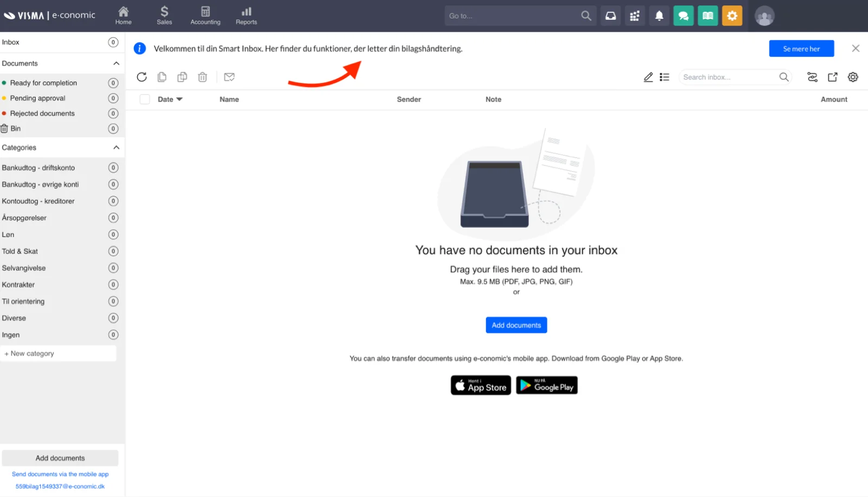
Task: Open the edit pencil tool above the inbox
Action: [x=648, y=77]
